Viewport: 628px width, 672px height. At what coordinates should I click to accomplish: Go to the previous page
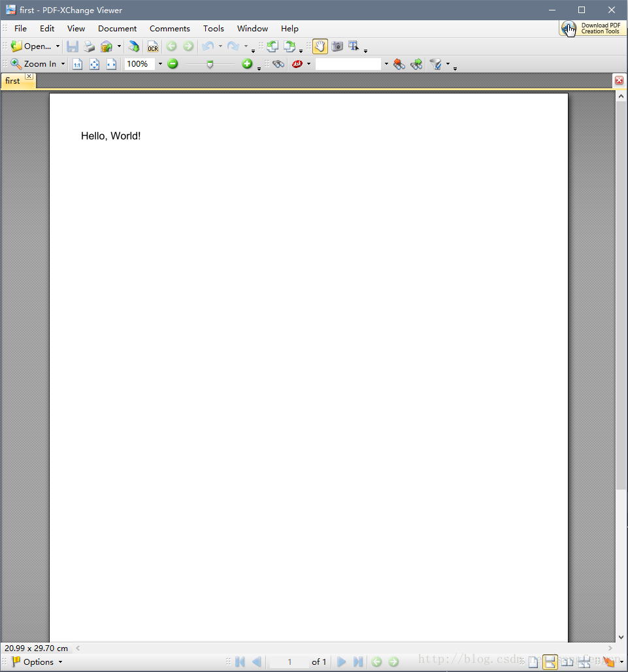pyautogui.click(x=257, y=662)
